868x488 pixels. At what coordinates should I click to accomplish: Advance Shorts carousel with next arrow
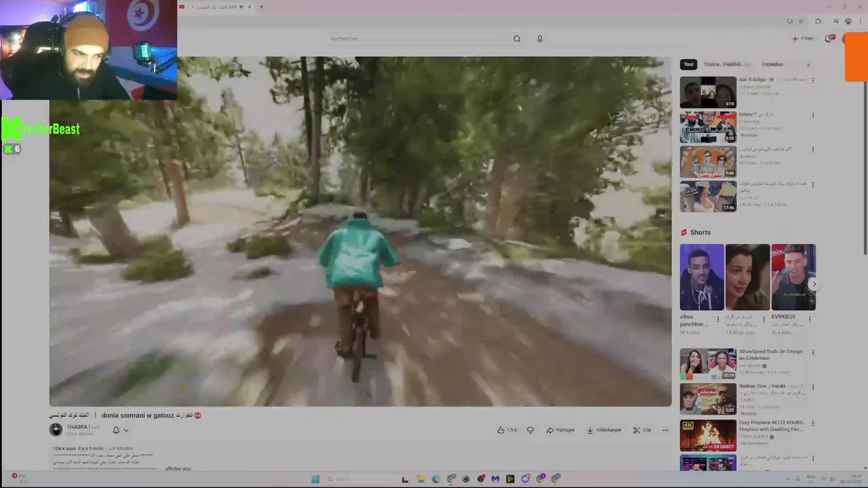814,285
